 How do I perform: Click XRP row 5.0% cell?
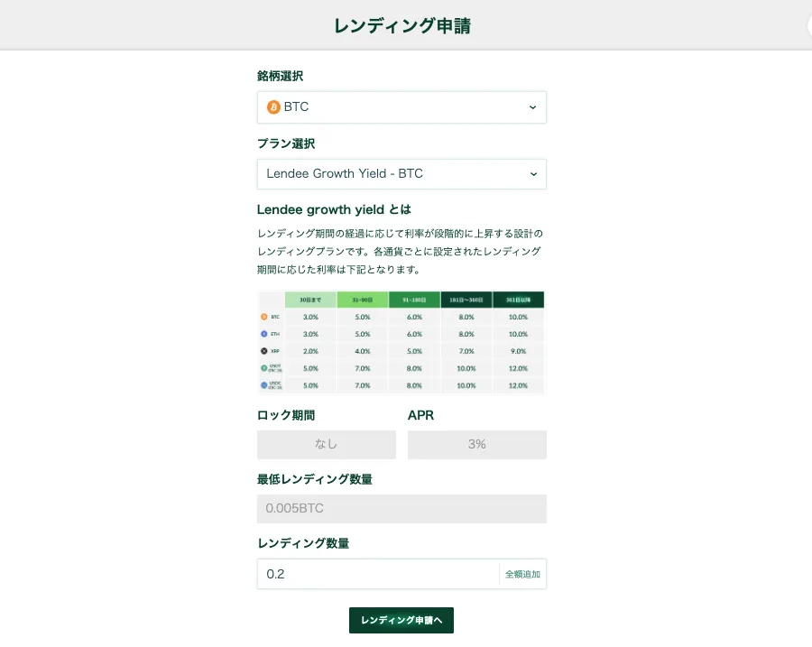(x=414, y=351)
